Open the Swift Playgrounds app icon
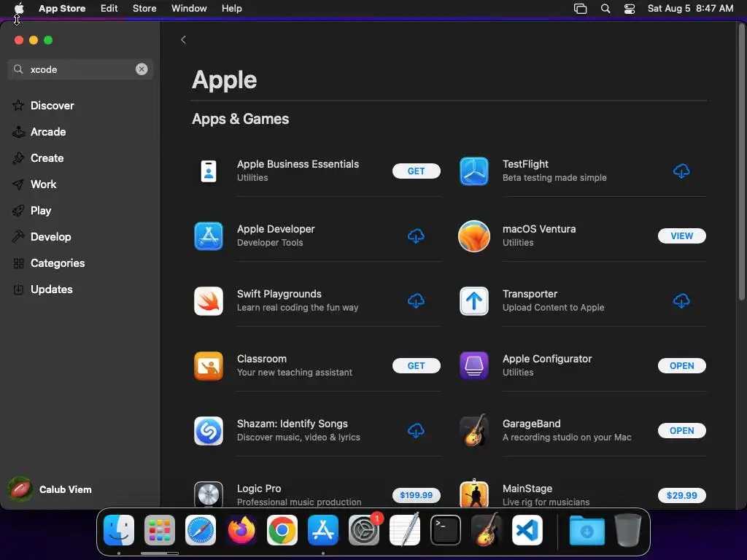Viewport: 747px width, 560px height. tap(209, 301)
